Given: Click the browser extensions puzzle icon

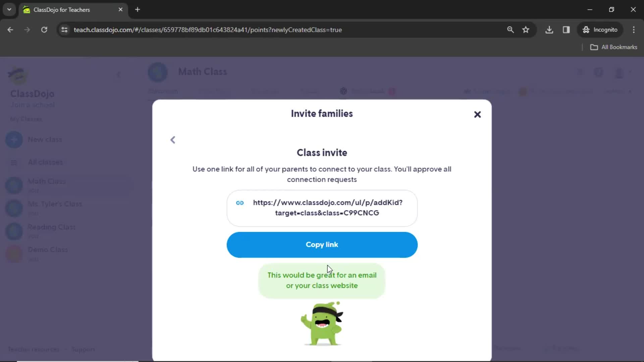Looking at the screenshot, I should (567, 29).
